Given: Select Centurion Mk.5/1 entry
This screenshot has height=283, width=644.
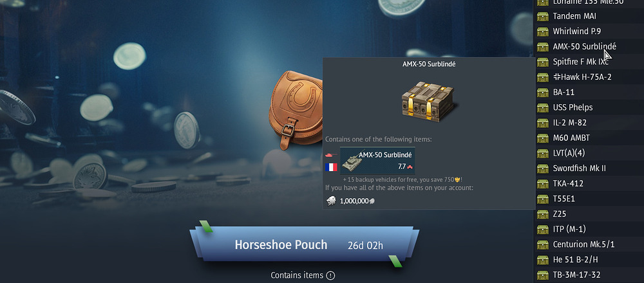Looking at the screenshot, I should (589, 244).
